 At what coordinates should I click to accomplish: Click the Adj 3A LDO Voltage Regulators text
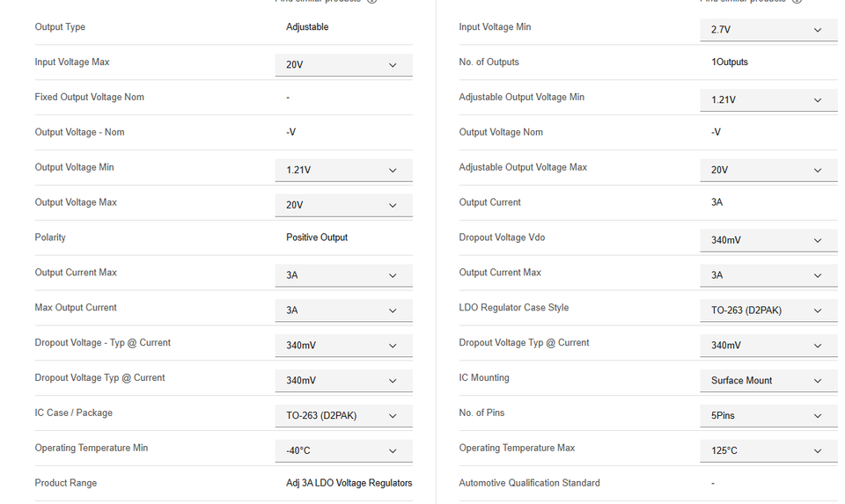click(349, 483)
